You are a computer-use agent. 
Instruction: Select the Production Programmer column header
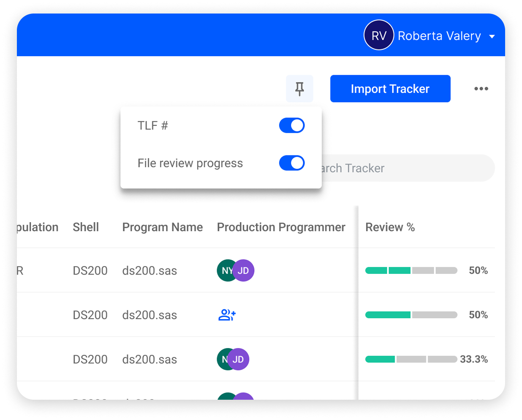click(x=281, y=227)
